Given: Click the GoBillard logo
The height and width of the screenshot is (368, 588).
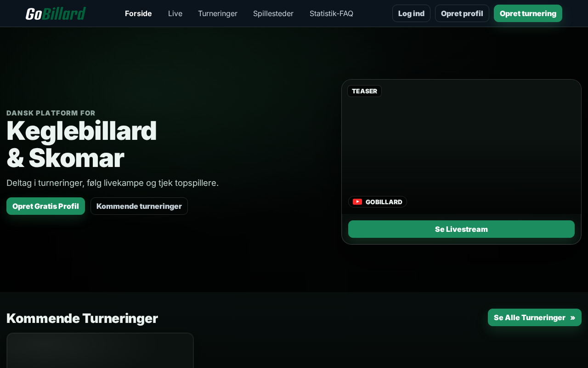Looking at the screenshot, I should pyautogui.click(x=56, y=13).
